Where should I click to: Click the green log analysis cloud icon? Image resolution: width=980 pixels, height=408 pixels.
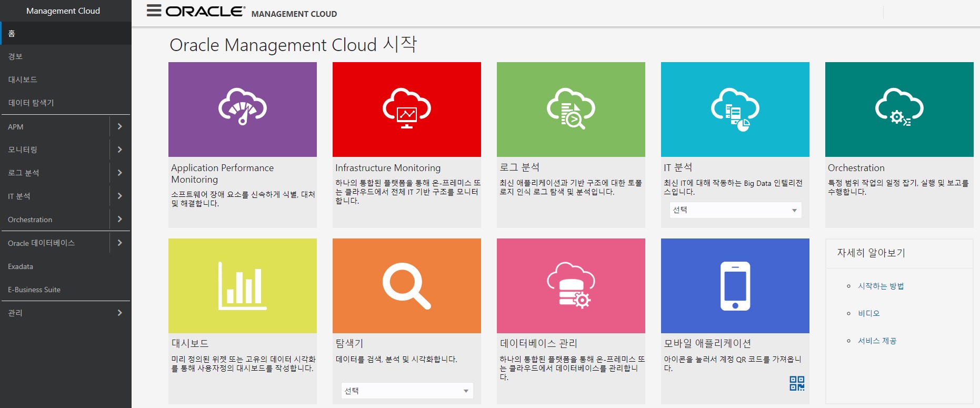point(571,109)
